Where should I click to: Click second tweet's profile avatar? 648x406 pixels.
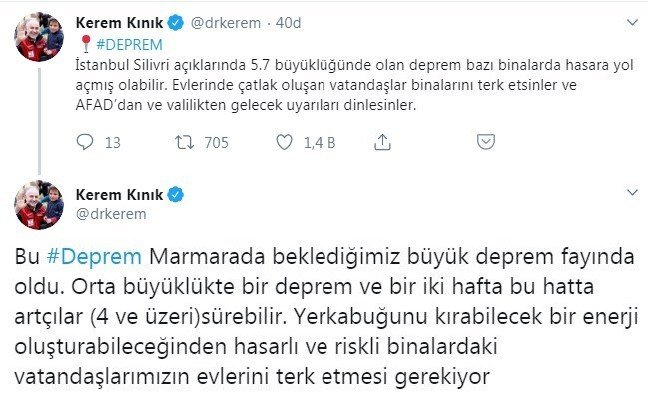(x=39, y=205)
